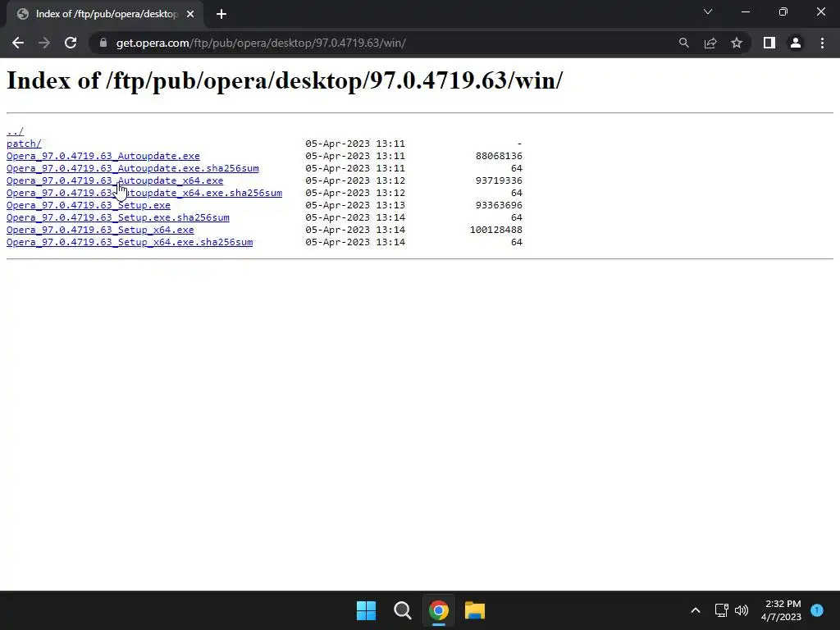Go back using the browser back arrow

(x=18, y=43)
